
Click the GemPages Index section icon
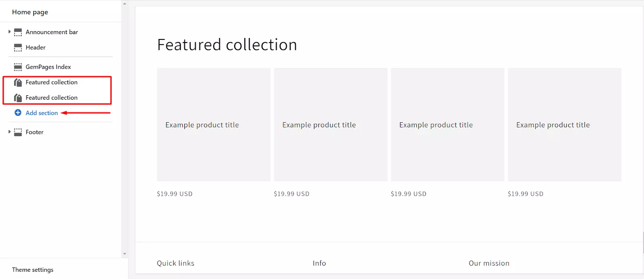pyautogui.click(x=18, y=67)
